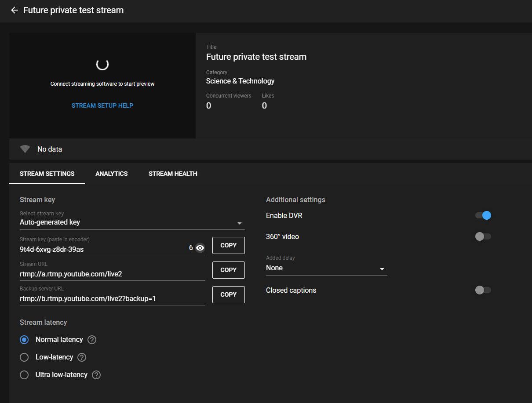Click the page header title text

[x=73, y=10]
